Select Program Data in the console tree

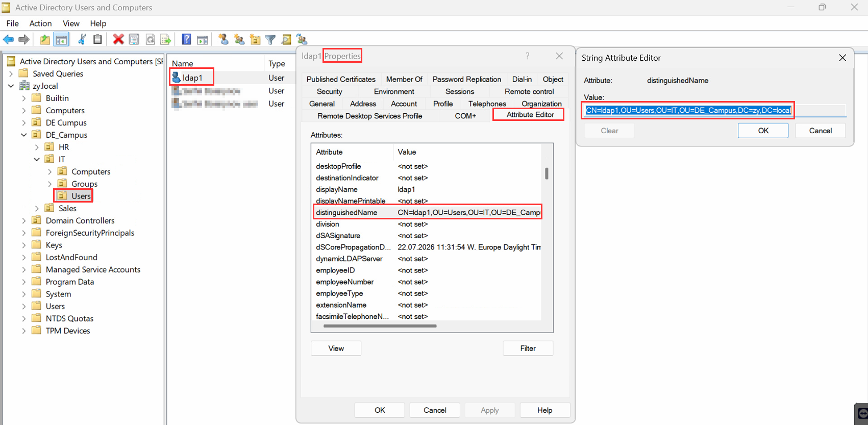(70, 282)
